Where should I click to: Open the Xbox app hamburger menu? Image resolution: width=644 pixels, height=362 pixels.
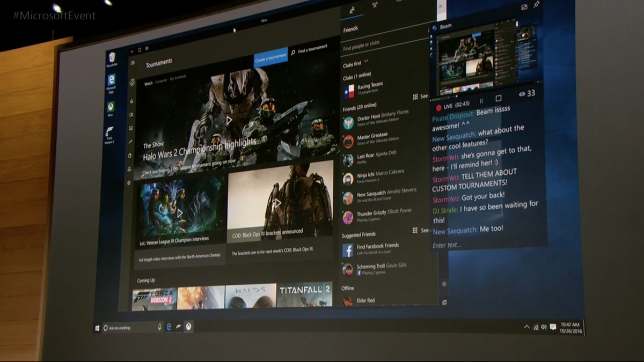tap(133, 63)
